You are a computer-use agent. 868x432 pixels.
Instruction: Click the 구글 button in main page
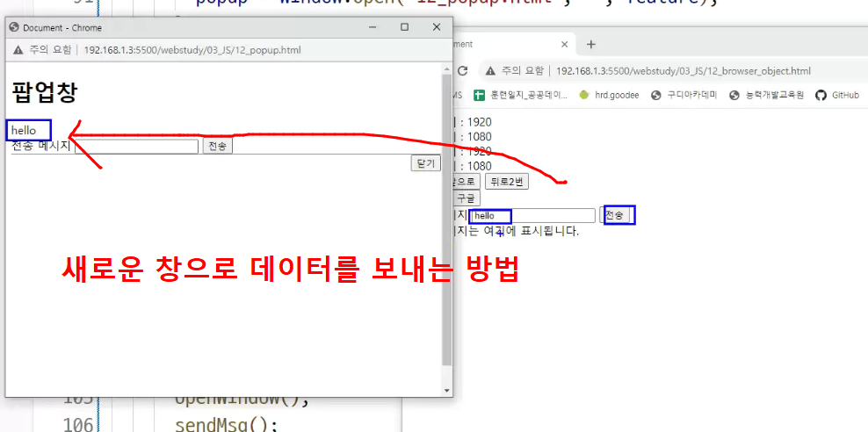point(467,198)
